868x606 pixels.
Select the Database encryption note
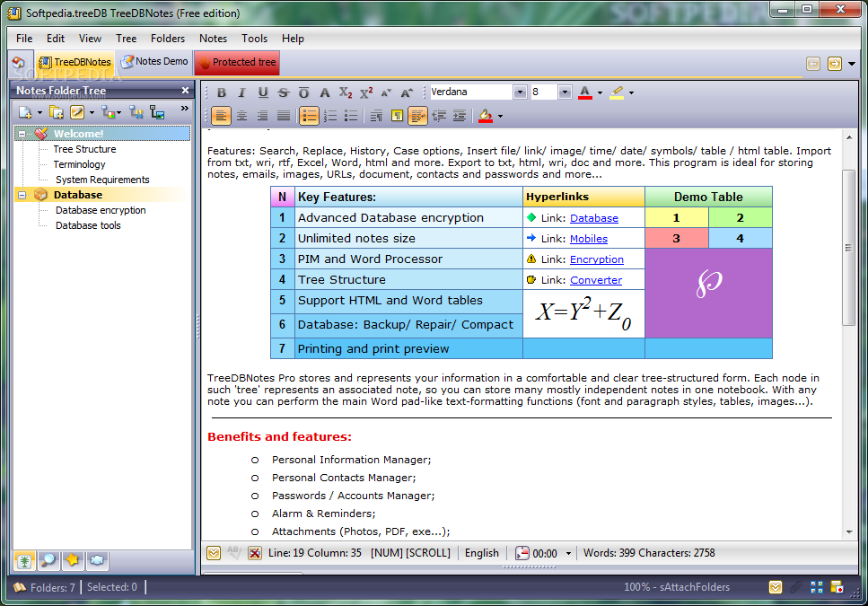101,210
